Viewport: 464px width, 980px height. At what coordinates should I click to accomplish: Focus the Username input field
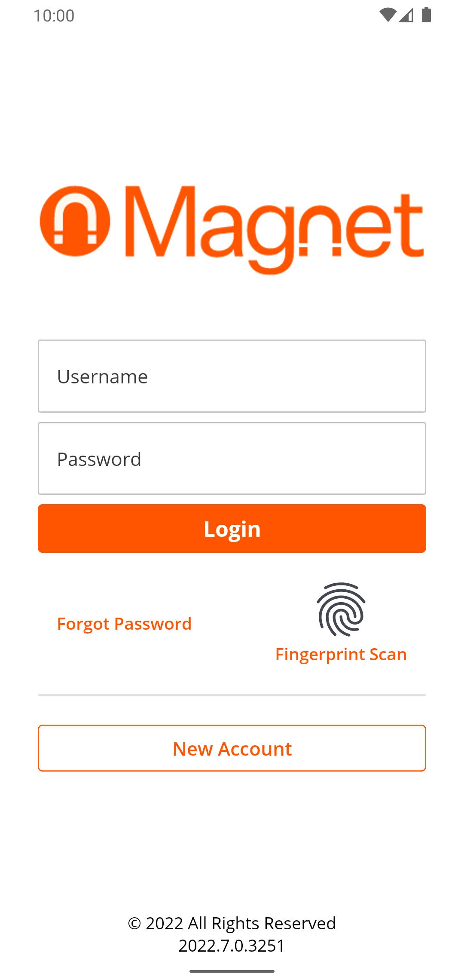coord(232,376)
